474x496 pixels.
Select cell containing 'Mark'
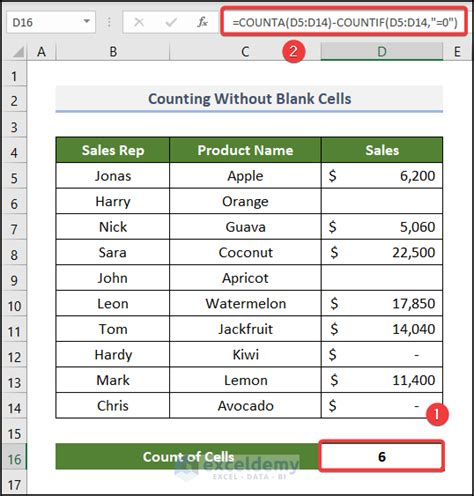point(113,380)
